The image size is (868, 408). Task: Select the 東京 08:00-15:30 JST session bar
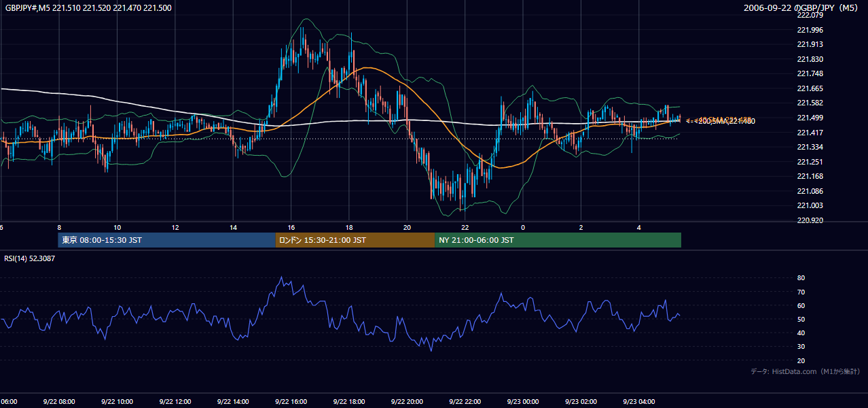[166, 240]
